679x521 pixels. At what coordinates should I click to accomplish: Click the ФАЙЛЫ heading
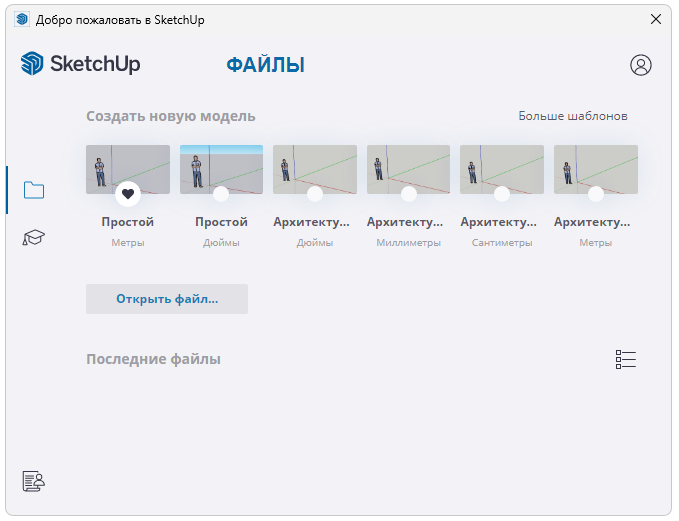[x=265, y=65]
